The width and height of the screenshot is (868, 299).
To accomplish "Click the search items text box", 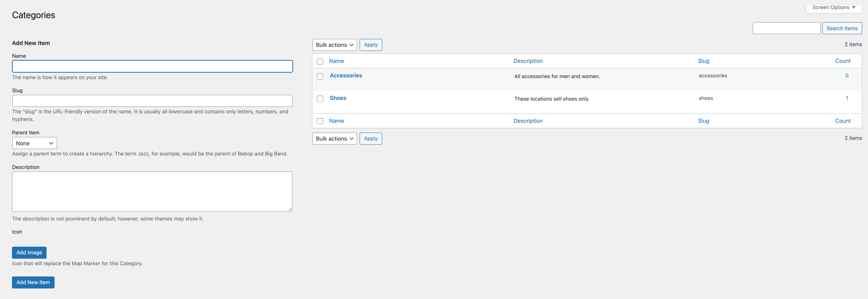I will coord(786,28).
